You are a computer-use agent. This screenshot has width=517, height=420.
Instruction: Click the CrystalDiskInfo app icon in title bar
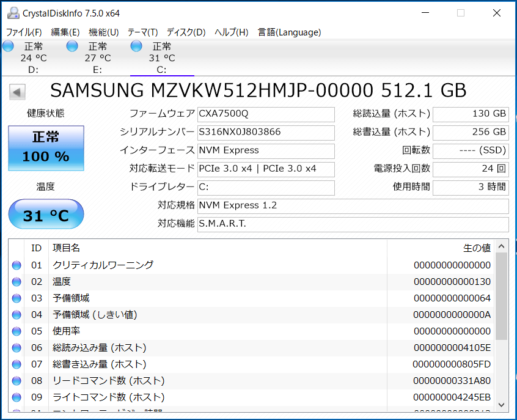13,13
